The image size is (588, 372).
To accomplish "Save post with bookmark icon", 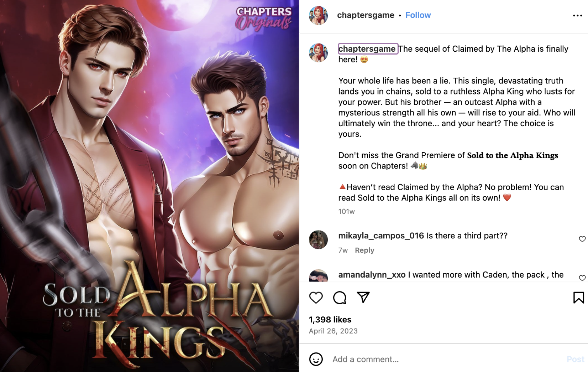I will click(x=578, y=298).
